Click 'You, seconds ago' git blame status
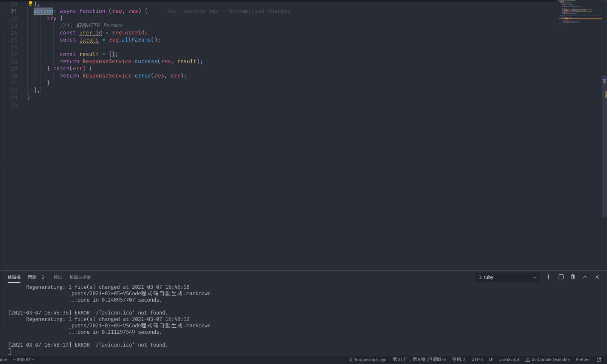607x364 pixels. [367, 360]
